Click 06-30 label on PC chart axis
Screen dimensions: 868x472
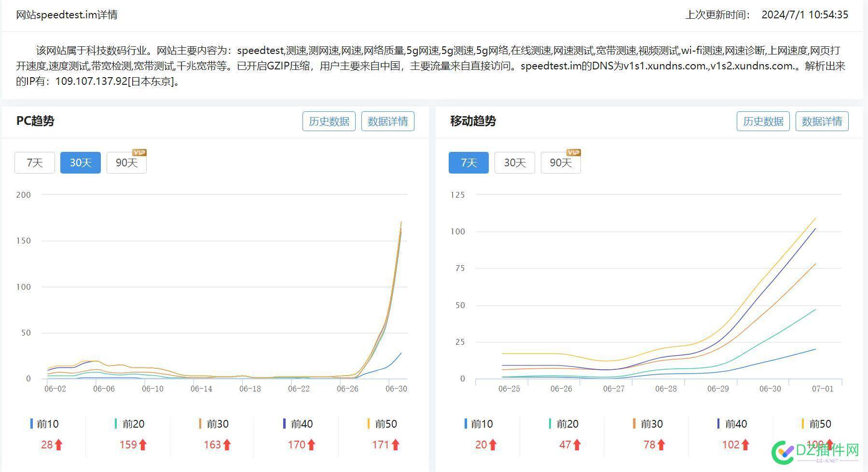(x=397, y=389)
